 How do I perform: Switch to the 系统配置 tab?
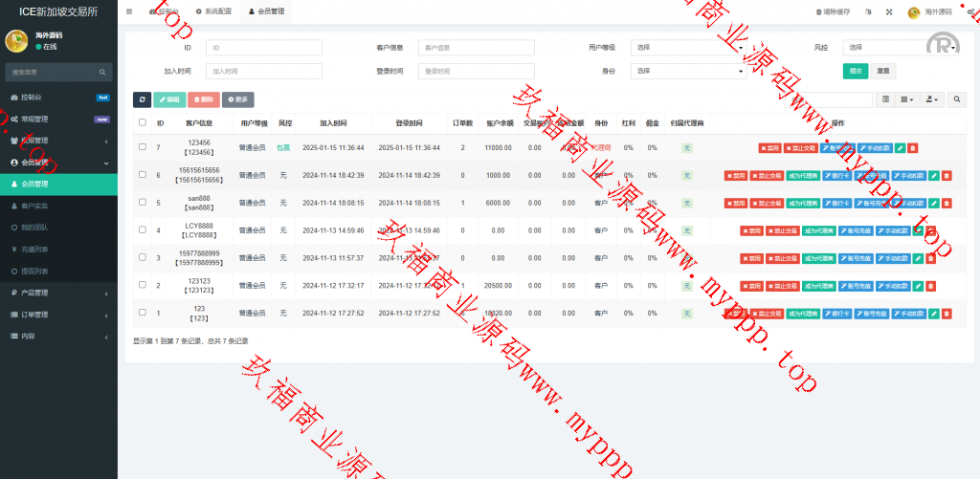(x=213, y=11)
